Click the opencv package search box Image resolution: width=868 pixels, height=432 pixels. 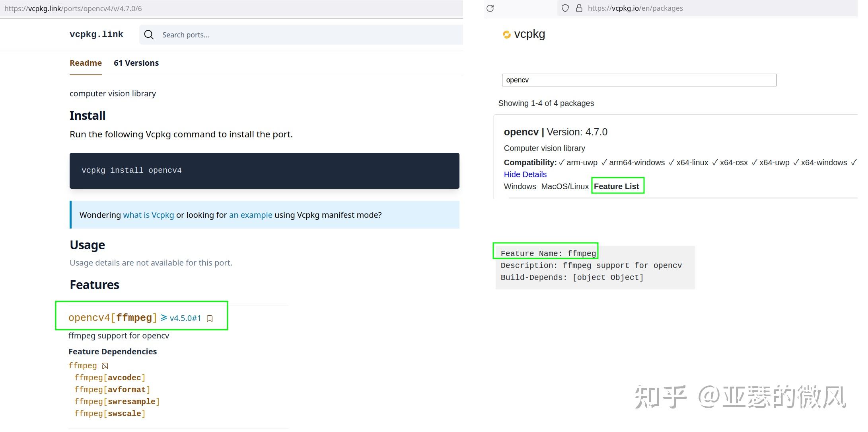639,80
